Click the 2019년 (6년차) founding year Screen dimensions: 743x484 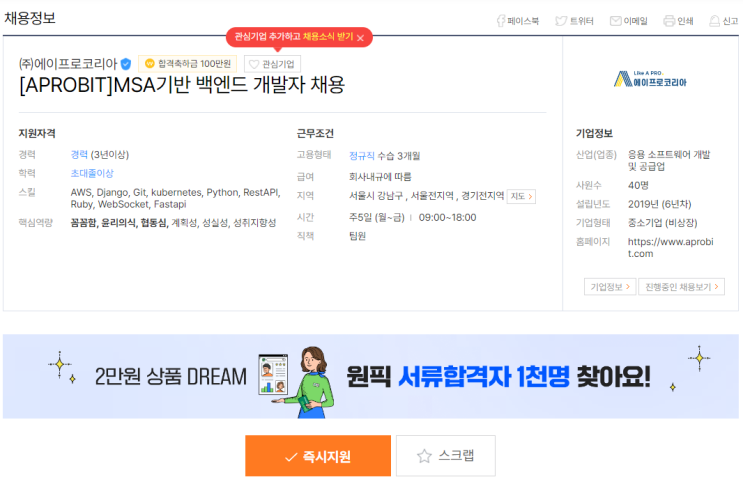(x=660, y=204)
